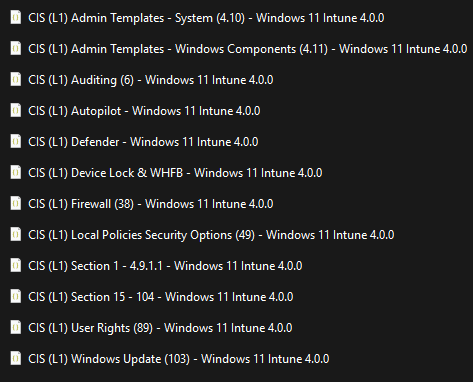The height and width of the screenshot is (382, 473).
Task: Select the Device Lock & WHFB file icon
Action: [x=15, y=173]
